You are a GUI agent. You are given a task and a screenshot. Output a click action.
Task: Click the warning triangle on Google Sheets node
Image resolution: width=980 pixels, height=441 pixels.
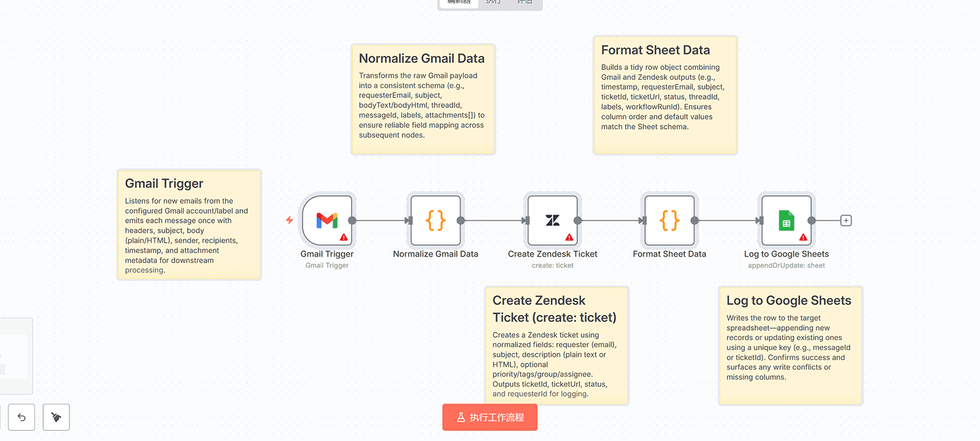[x=803, y=237]
